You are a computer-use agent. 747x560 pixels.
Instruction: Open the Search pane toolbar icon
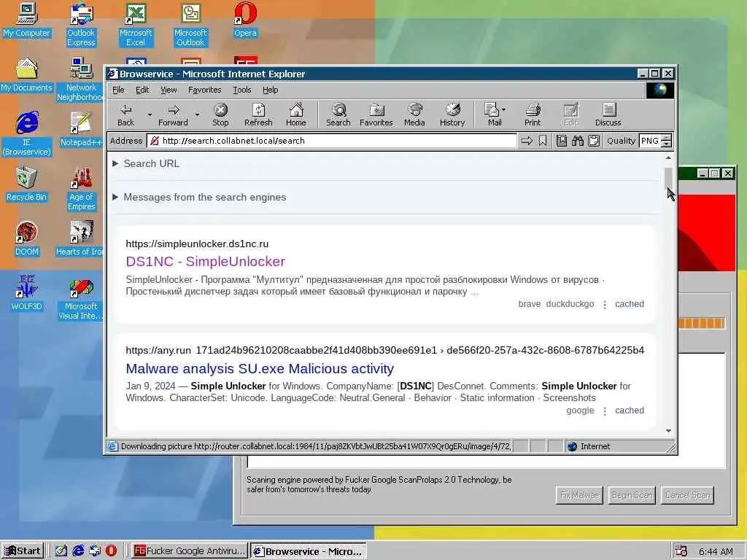338,114
